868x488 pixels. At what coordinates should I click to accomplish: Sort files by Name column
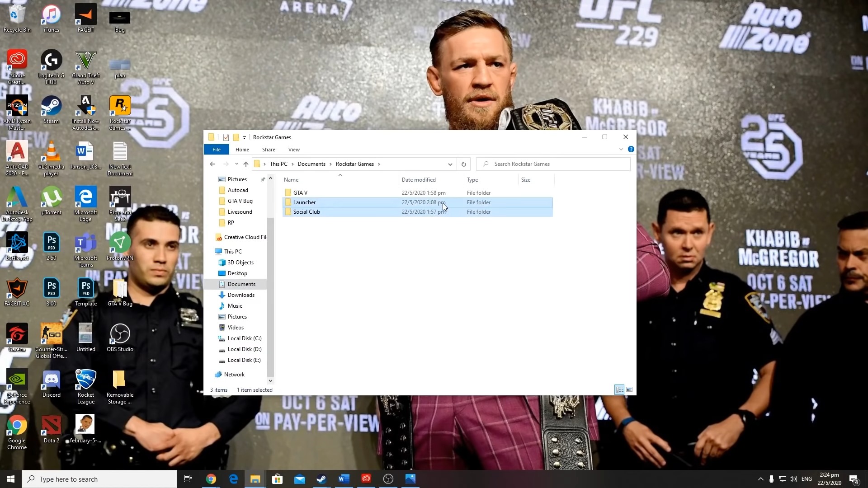[340, 180]
